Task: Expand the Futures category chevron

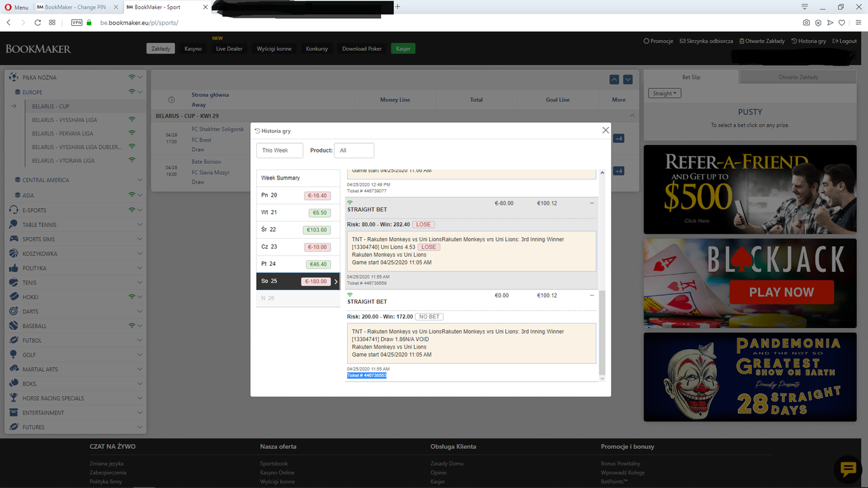Action: (140, 427)
